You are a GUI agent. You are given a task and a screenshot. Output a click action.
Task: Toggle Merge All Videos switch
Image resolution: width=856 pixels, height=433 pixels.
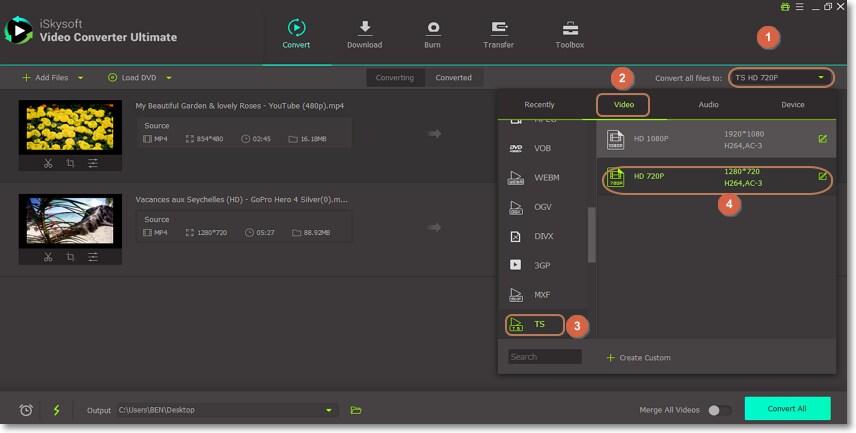720,410
